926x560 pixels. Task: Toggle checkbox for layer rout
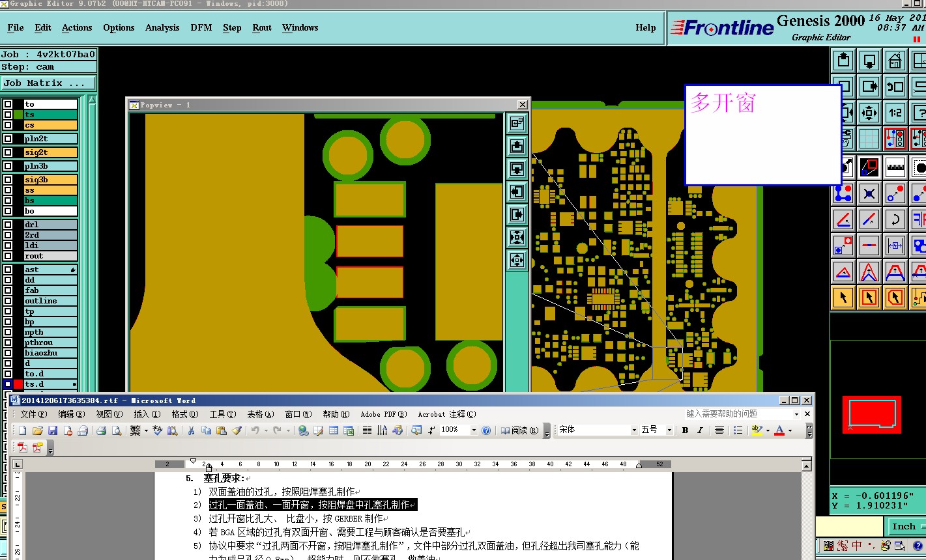(x=8, y=256)
